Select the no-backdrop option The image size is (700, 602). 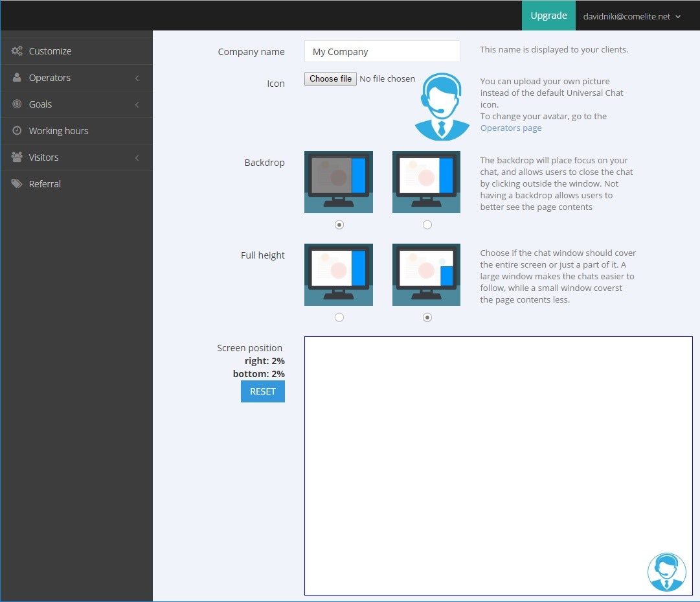click(x=427, y=224)
